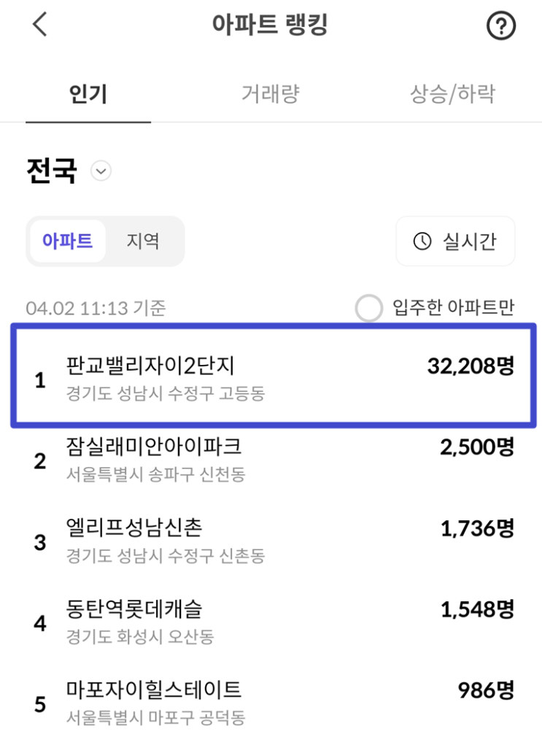This screenshot has width=542, height=756.
Task: Switch to the 지역 segment toggle
Action: tap(143, 241)
